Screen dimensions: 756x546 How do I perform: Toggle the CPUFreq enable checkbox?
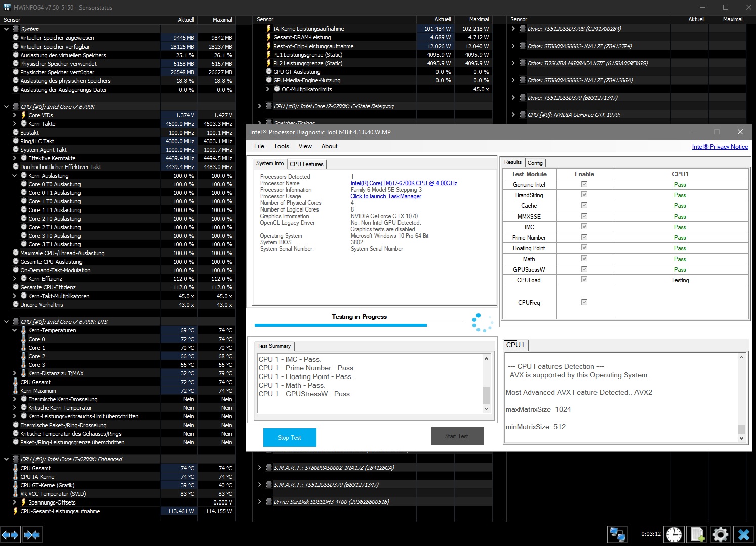click(584, 302)
